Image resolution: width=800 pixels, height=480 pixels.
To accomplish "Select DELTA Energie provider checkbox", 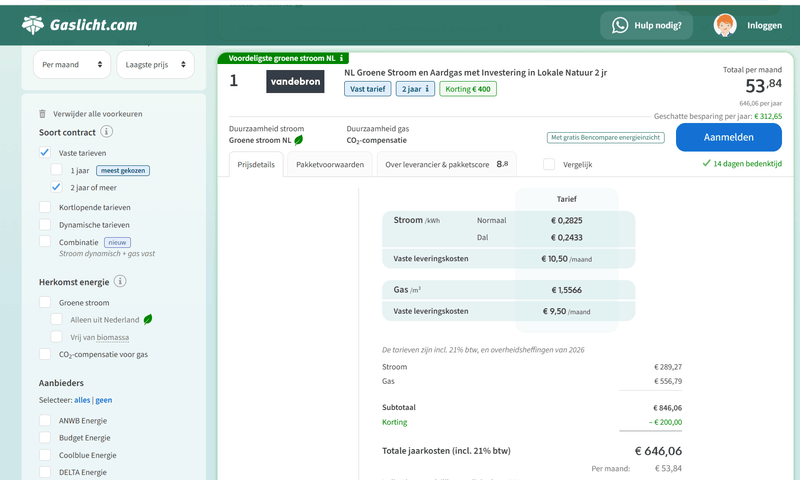I will [x=45, y=472].
